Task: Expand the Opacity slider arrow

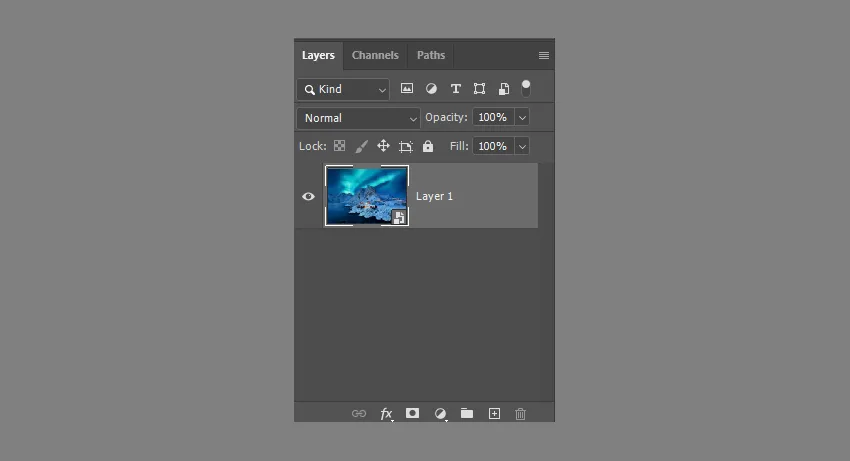Action: pos(522,117)
